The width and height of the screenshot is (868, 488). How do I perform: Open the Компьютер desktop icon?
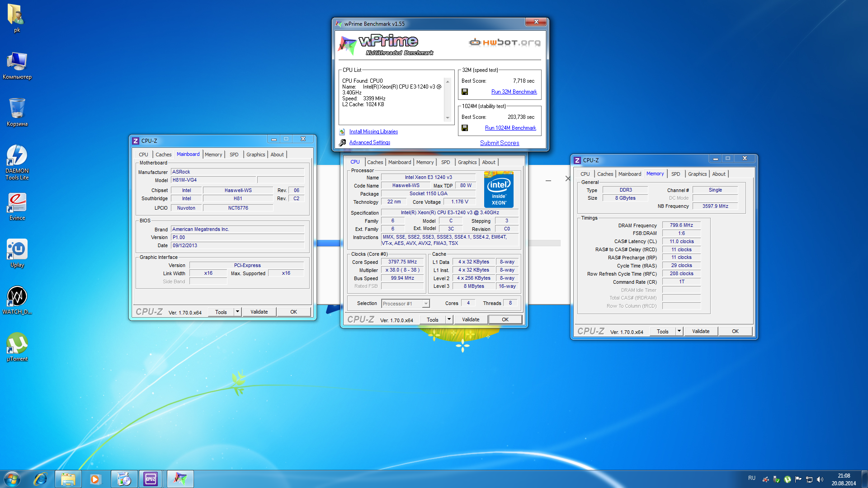(17, 65)
